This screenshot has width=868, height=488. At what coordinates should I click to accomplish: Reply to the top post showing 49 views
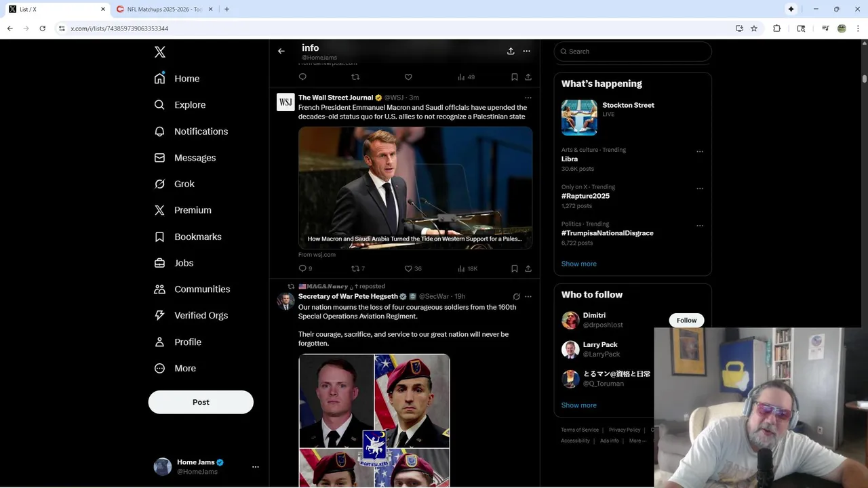click(x=302, y=77)
